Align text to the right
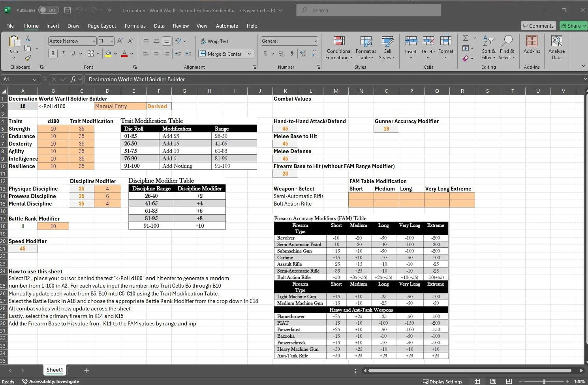 [x=167, y=54]
